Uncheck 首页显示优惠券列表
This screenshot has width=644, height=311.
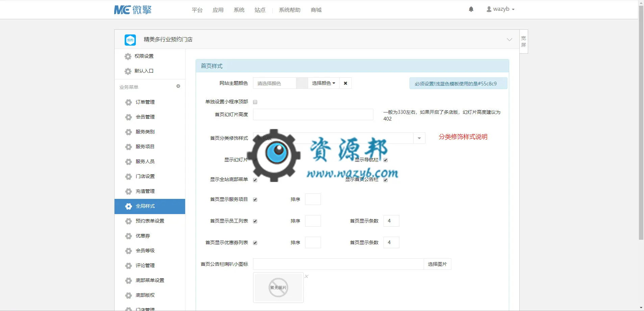click(255, 243)
